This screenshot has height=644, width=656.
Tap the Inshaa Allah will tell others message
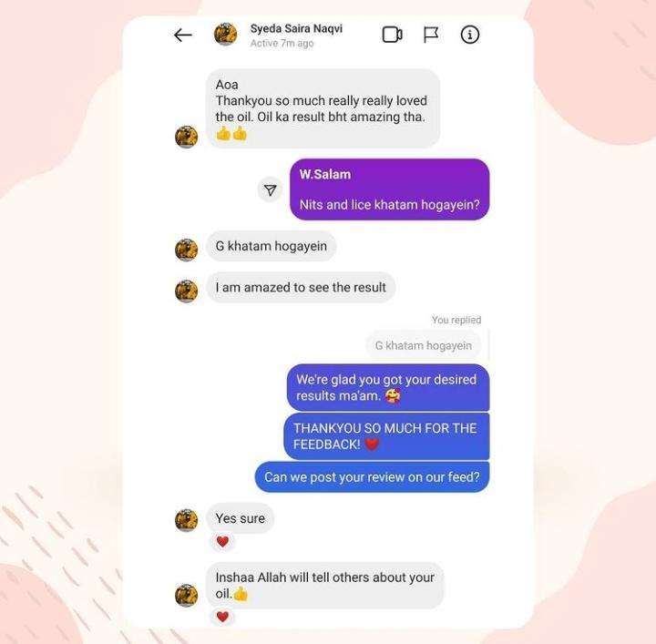point(324,586)
